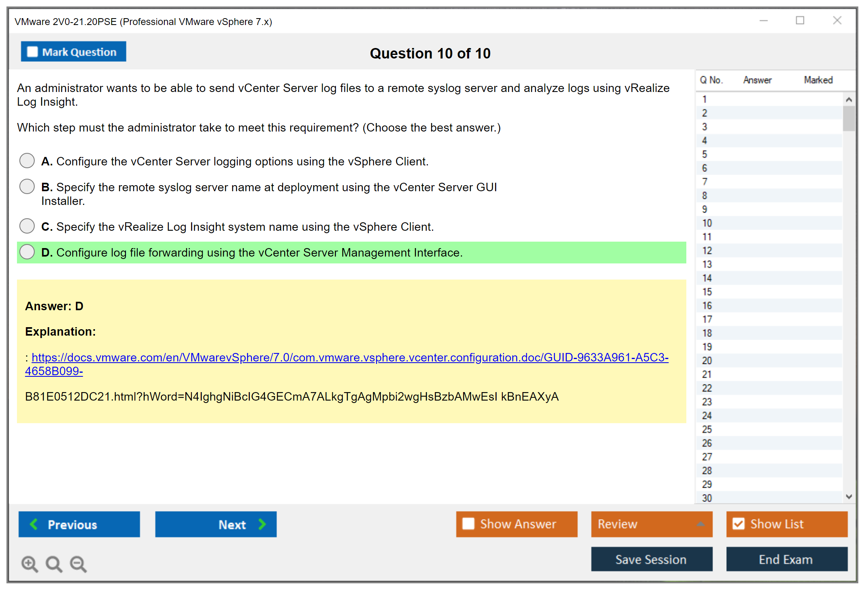Select answer option D radio button
Image resolution: width=868 pixels, height=593 pixels.
pyautogui.click(x=27, y=252)
